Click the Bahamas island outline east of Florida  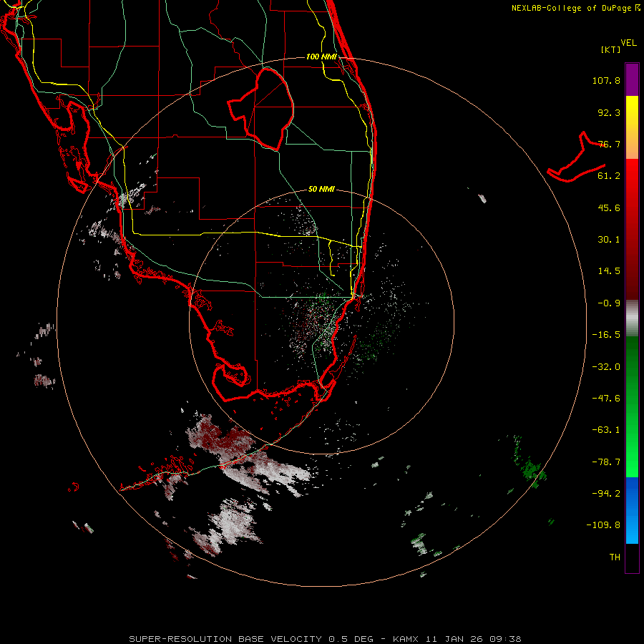[x=577, y=157]
